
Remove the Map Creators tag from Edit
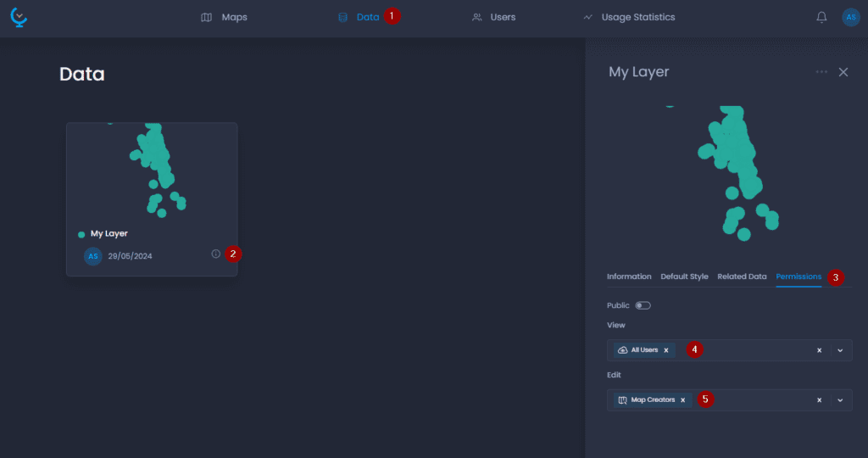coord(682,399)
